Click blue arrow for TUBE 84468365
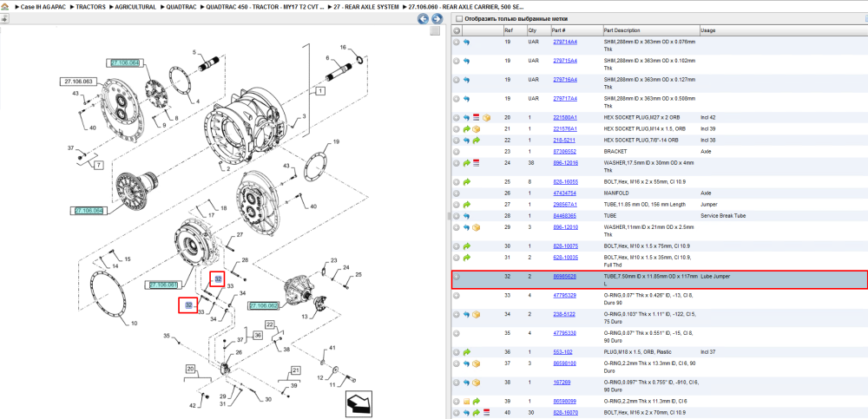This screenshot has height=419, width=868. (467, 216)
